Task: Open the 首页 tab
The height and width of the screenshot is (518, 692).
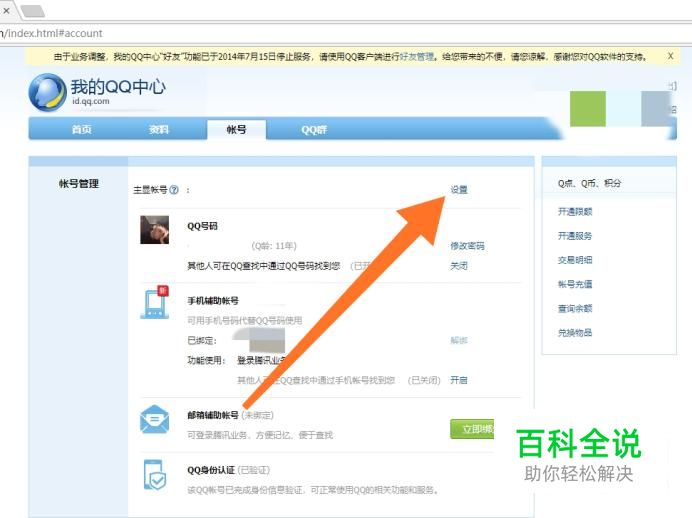Action: click(x=82, y=129)
